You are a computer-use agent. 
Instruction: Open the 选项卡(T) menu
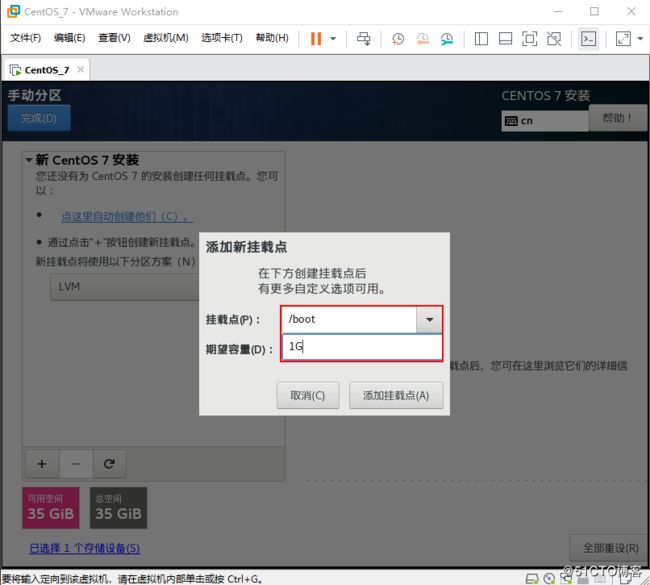(x=222, y=38)
